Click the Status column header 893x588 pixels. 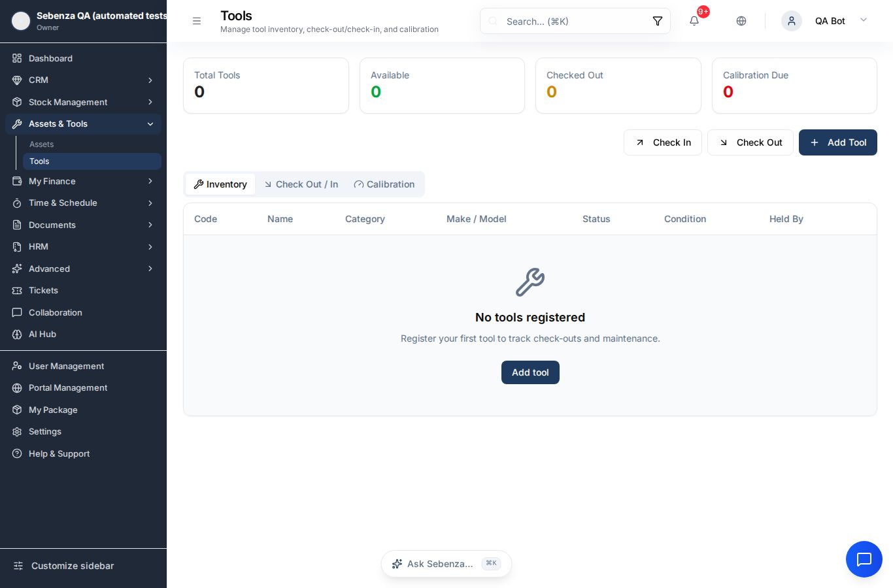(x=596, y=219)
